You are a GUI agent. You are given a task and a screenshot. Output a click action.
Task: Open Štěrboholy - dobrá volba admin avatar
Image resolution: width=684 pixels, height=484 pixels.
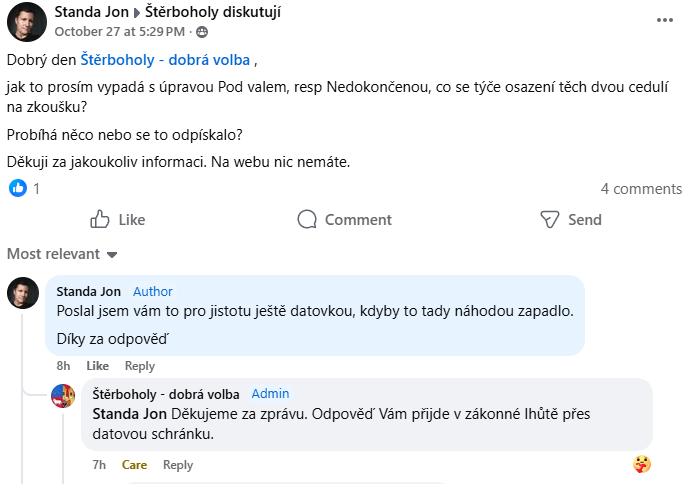(63, 396)
